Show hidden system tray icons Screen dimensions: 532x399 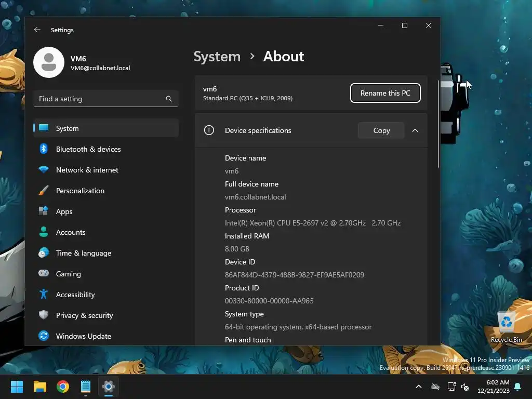(419, 387)
